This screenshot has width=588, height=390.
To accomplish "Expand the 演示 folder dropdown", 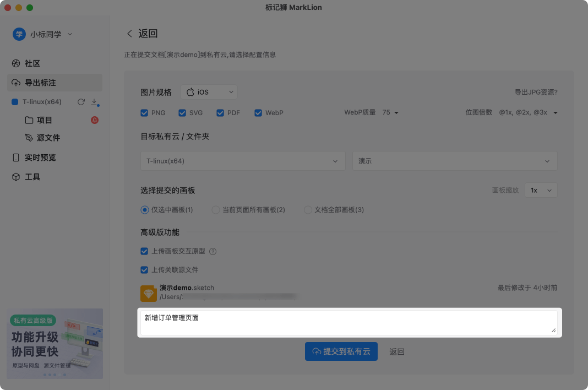I will coord(455,161).
